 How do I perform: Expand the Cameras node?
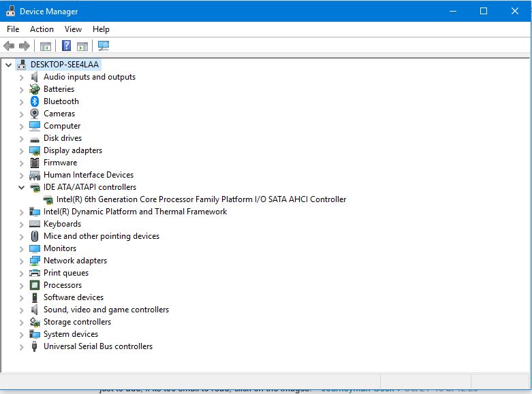pos(21,114)
